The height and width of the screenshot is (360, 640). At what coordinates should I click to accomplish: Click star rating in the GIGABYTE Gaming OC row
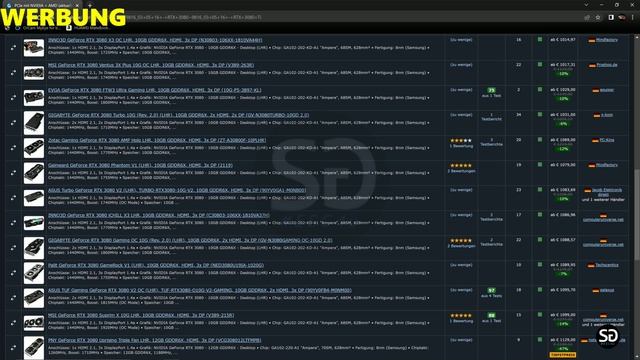(461, 241)
